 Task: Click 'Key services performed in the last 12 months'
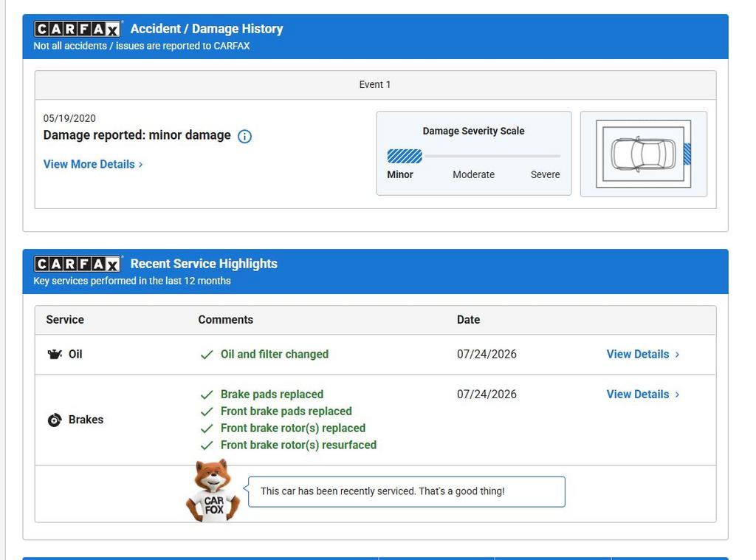tap(132, 281)
